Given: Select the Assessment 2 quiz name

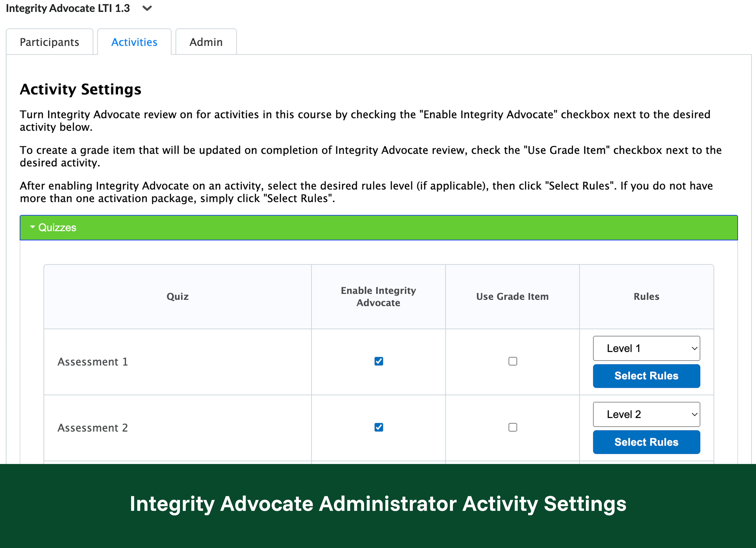Looking at the screenshot, I should click(x=93, y=428).
